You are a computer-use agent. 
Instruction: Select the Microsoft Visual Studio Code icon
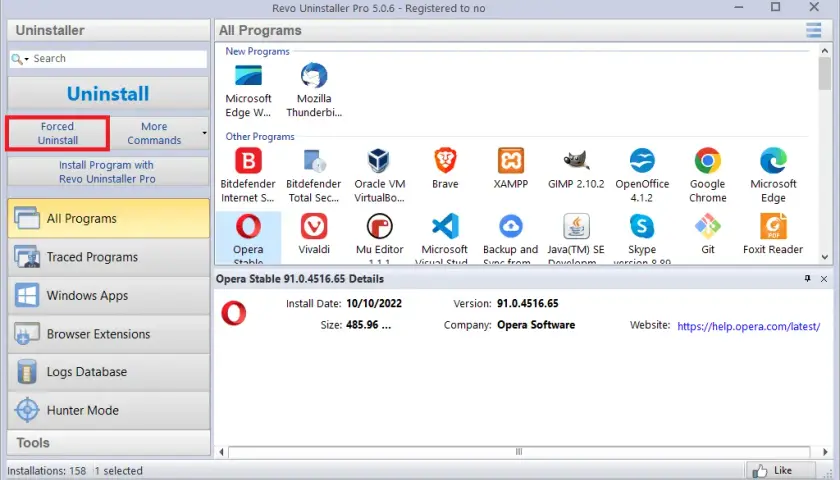tap(445, 227)
